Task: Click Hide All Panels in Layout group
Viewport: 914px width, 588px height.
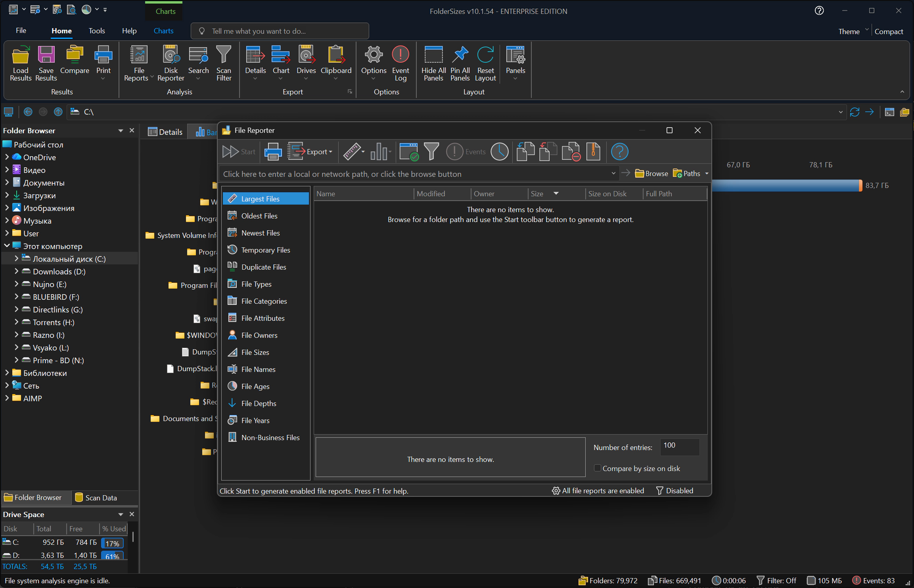Action: (x=433, y=63)
